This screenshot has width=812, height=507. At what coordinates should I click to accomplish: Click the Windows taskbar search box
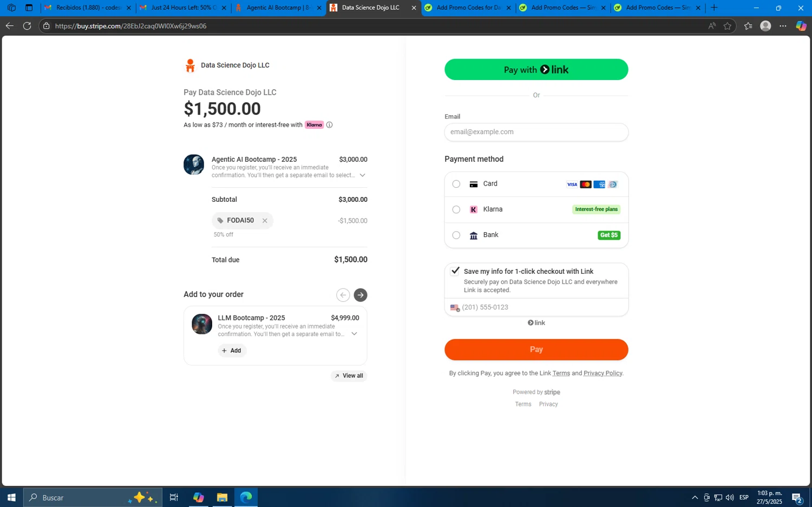(93, 497)
